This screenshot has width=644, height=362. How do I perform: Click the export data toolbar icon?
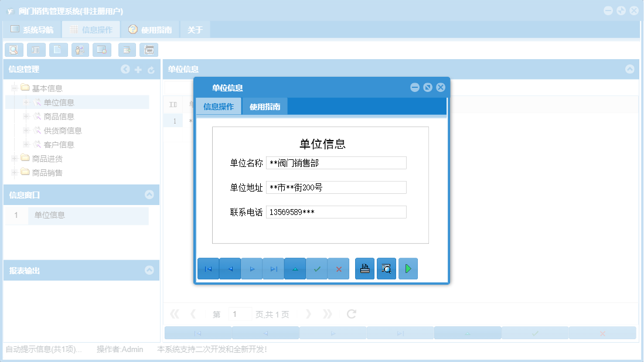tap(127, 50)
